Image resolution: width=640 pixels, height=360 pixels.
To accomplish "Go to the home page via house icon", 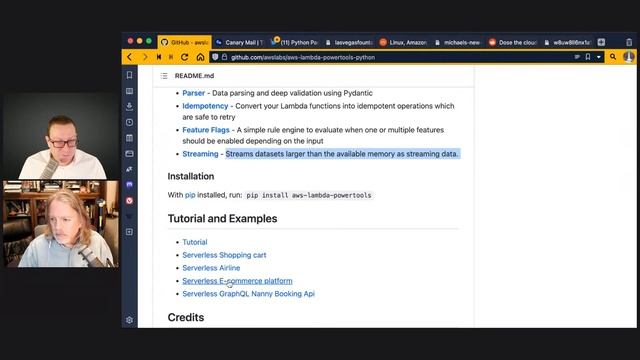I will click(200, 57).
